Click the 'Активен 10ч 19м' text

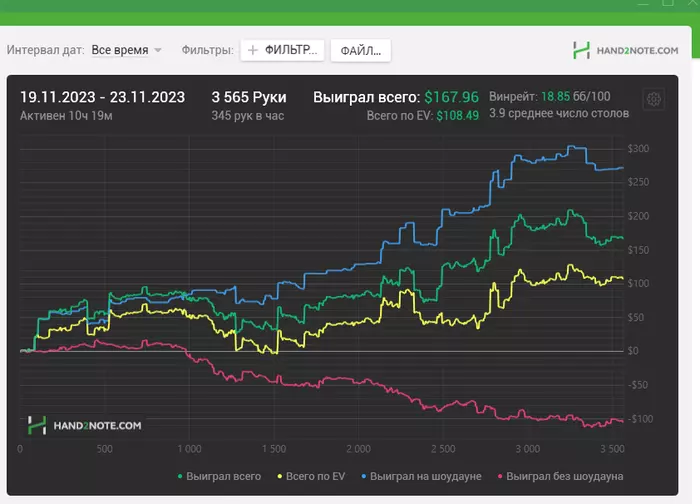click(x=66, y=116)
